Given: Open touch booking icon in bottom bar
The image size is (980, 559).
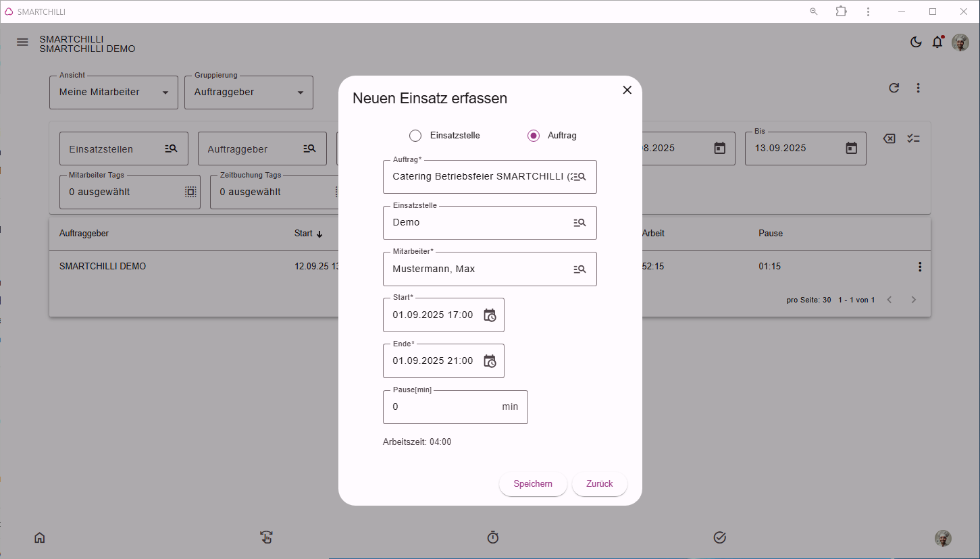Looking at the screenshot, I should [266, 537].
